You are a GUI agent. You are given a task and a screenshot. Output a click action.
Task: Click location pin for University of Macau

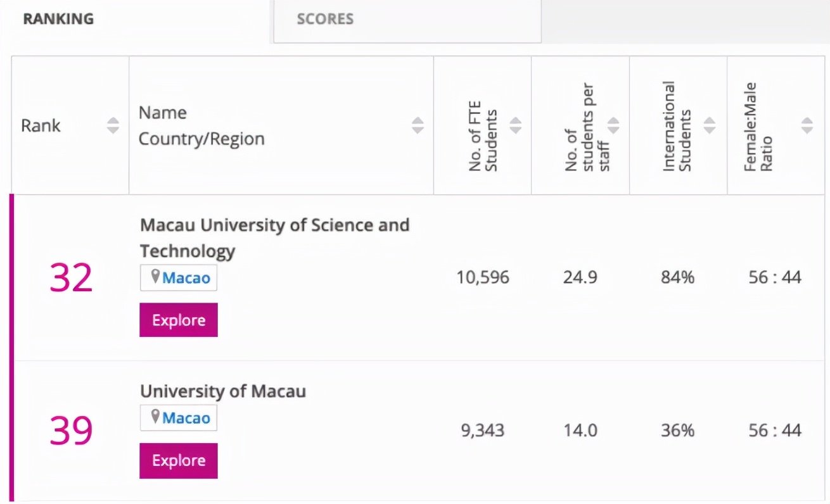click(x=155, y=417)
